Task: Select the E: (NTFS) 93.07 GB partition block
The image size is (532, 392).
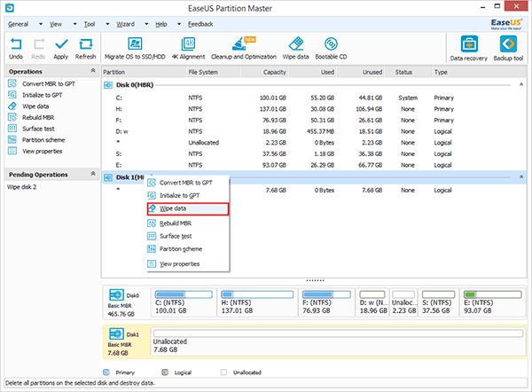Action: click(493, 302)
